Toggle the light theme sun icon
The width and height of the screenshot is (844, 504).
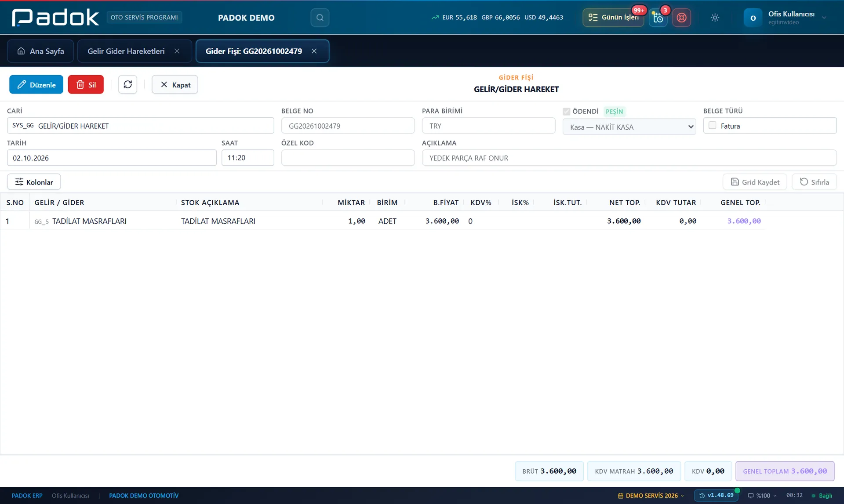(x=715, y=18)
